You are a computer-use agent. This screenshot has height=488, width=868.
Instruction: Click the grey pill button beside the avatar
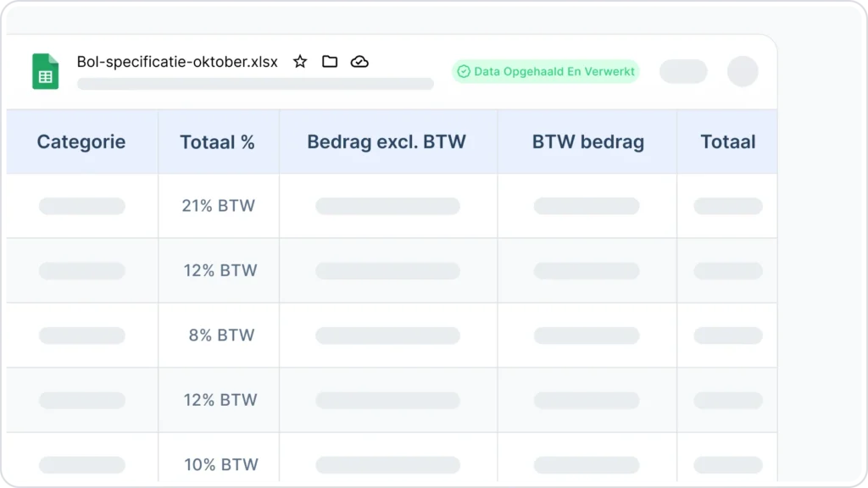pyautogui.click(x=683, y=71)
